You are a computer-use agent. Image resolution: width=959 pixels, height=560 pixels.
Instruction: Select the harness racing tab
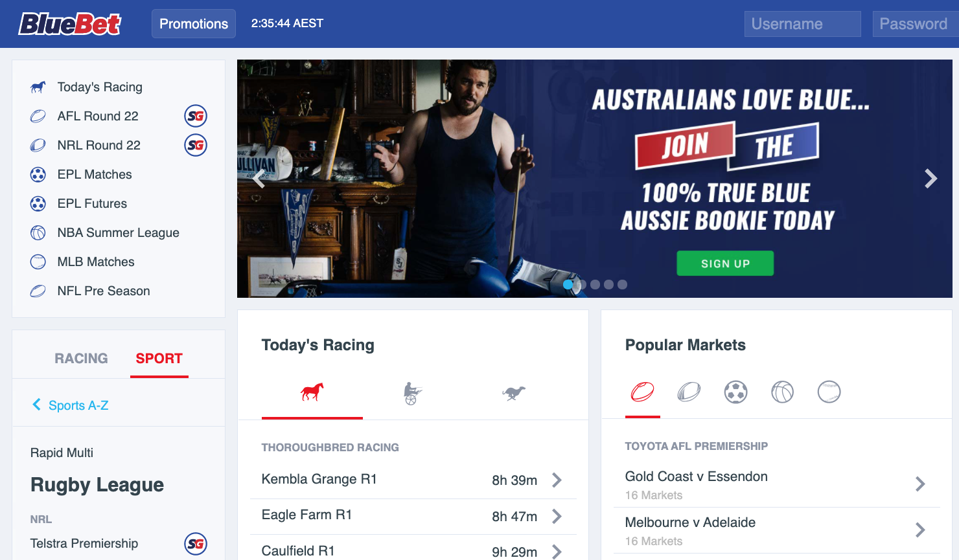coord(412,392)
